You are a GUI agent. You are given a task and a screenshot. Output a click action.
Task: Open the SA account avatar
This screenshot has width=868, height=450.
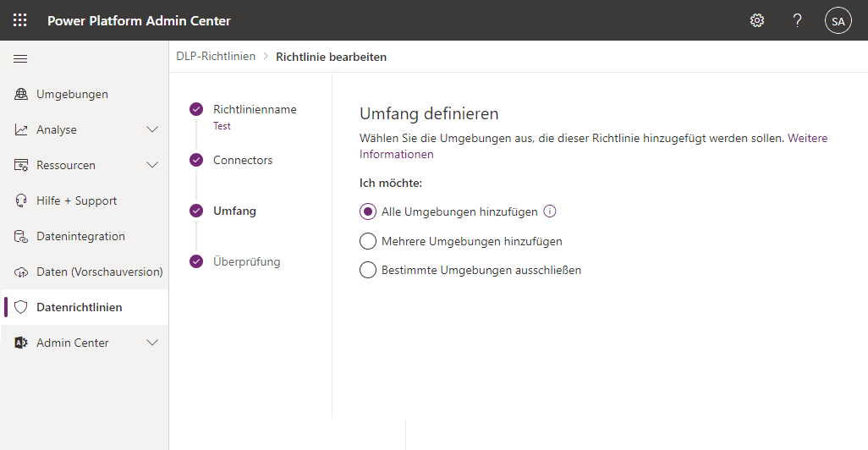click(838, 20)
